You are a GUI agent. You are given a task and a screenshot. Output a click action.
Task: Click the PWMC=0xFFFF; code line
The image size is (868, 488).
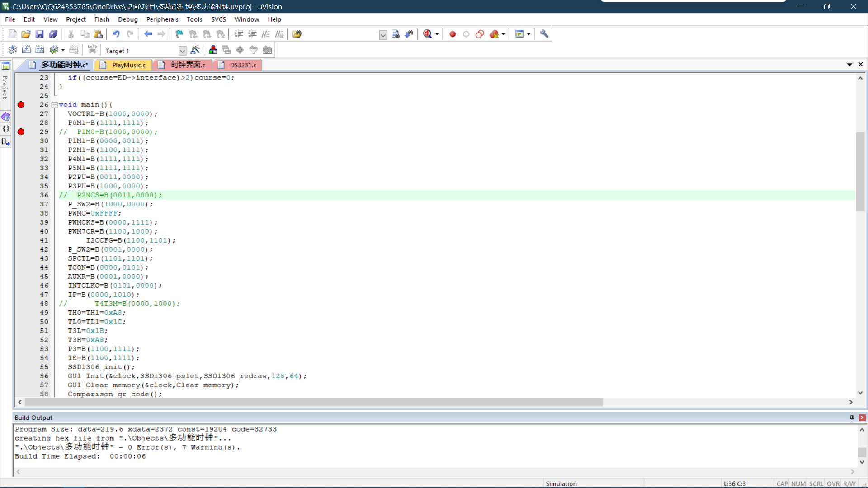[94, 213]
